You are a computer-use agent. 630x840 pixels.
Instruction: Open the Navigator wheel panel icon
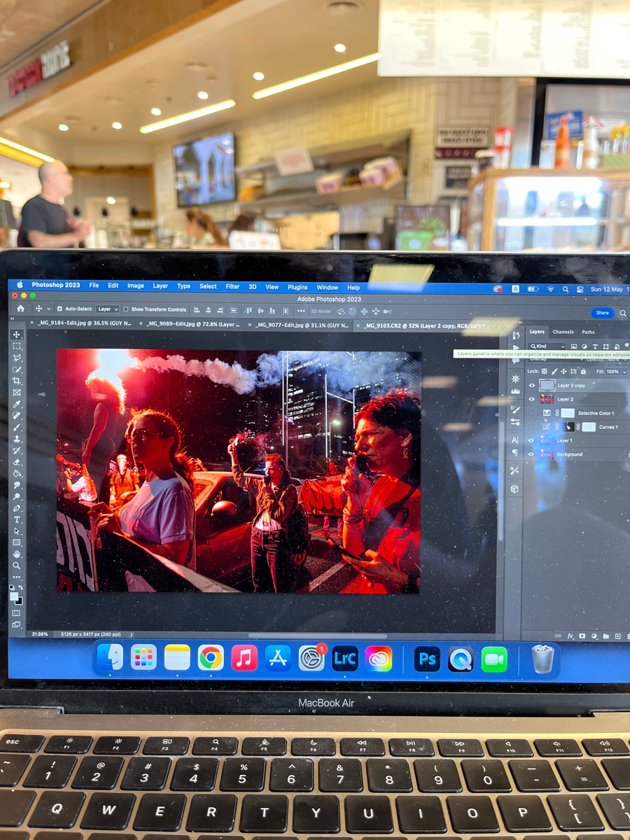515,379
